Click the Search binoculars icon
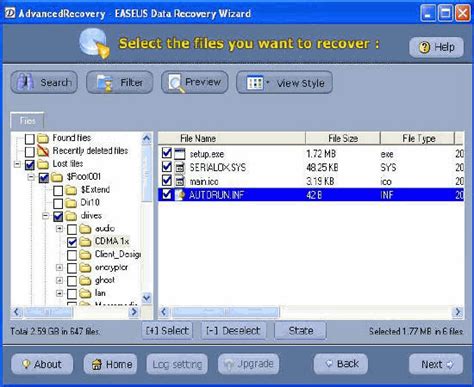This screenshot has width=474, height=387. pos(25,82)
